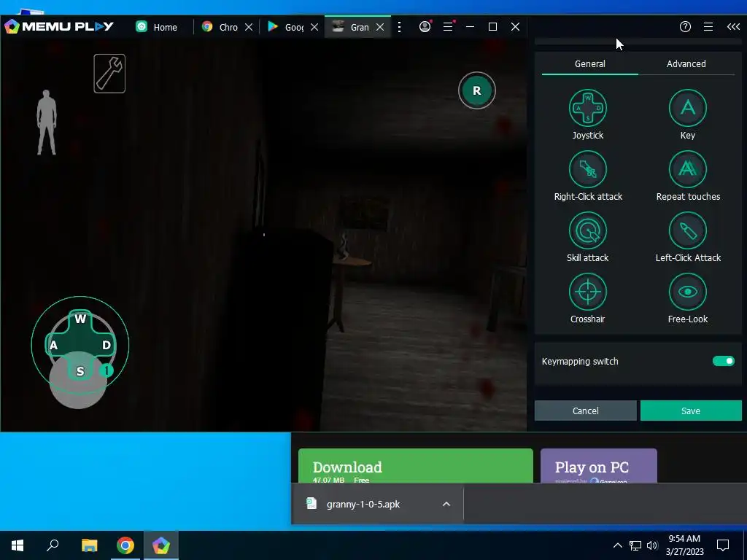747x560 pixels.
Task: Close the Google Play tab
Action: pos(314,27)
